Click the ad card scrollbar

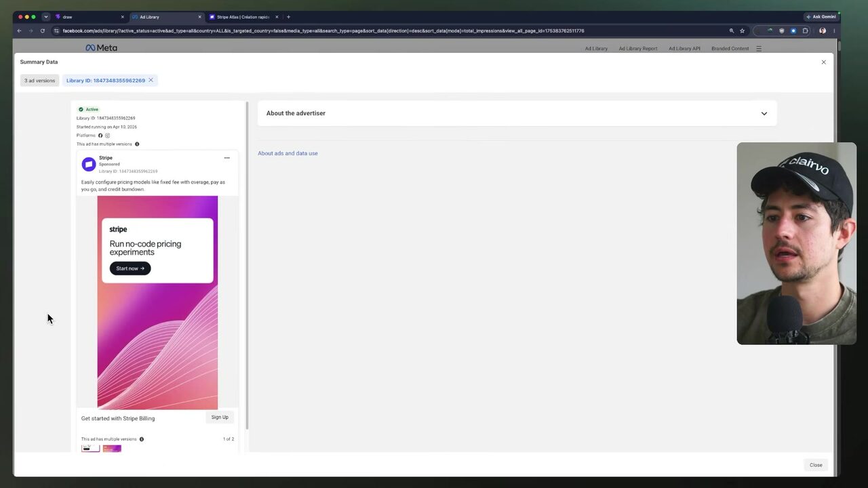tap(247, 265)
